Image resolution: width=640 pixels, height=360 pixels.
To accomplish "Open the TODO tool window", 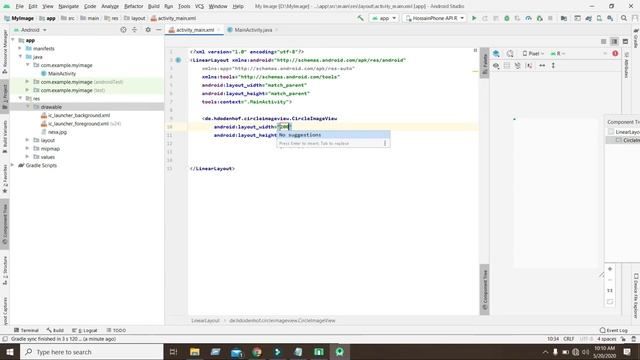I will coord(117,330).
